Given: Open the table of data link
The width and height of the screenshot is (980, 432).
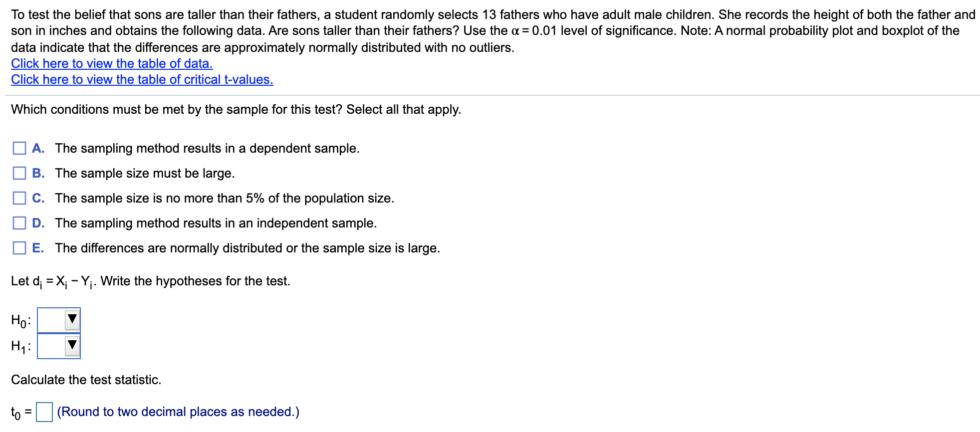Looking at the screenshot, I should pyautogui.click(x=112, y=63).
